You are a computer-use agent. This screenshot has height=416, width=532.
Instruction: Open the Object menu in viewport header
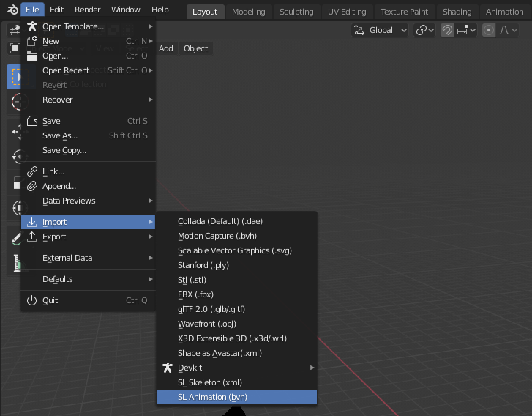click(x=196, y=48)
